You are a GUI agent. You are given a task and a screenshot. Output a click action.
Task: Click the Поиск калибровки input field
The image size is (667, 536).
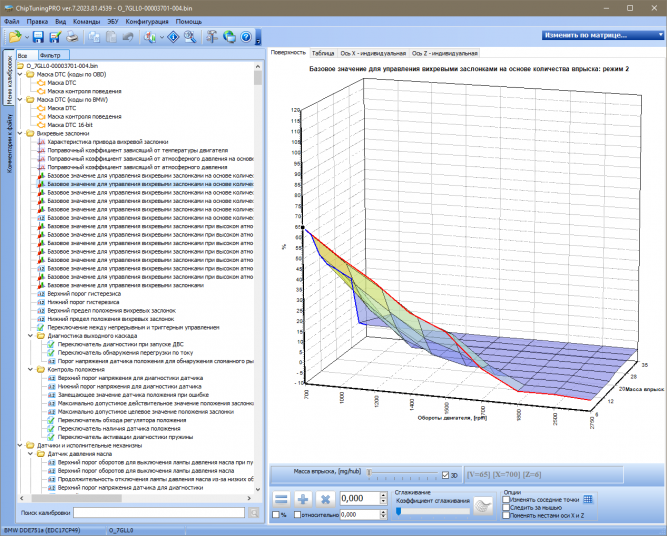pos(159,513)
